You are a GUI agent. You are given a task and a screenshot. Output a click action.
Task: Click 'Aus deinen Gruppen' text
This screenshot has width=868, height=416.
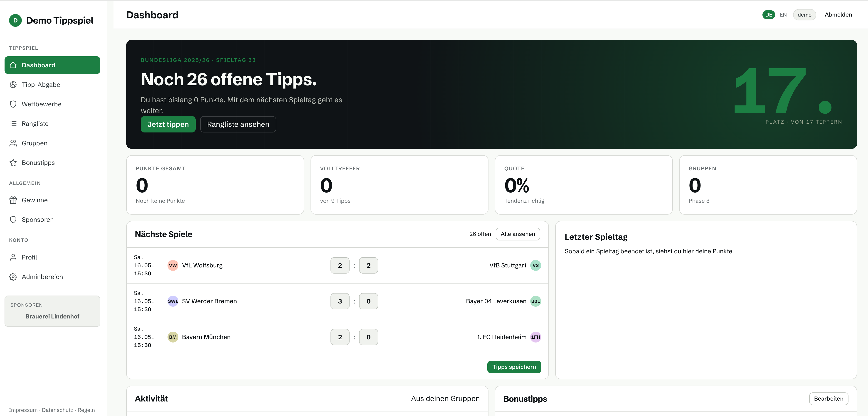[445, 399]
